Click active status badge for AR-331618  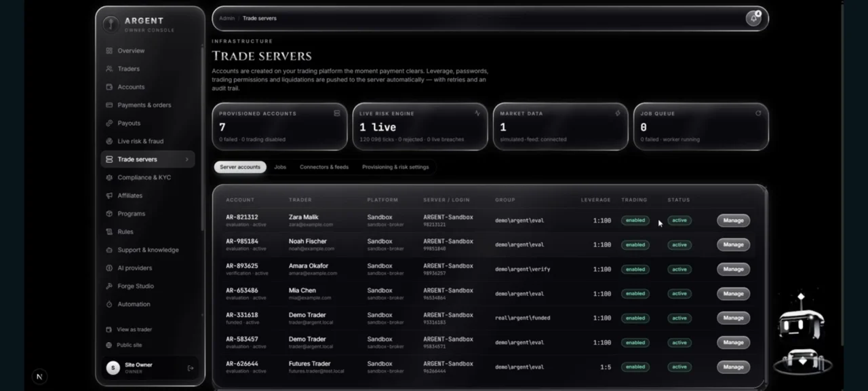coord(679,318)
